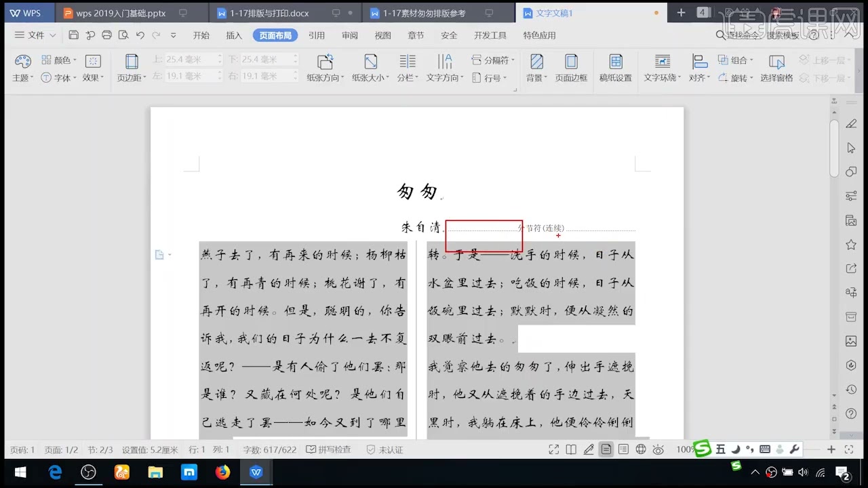Image resolution: width=868 pixels, height=488 pixels.
Task: Click the 背景 page background button
Action: click(537, 68)
